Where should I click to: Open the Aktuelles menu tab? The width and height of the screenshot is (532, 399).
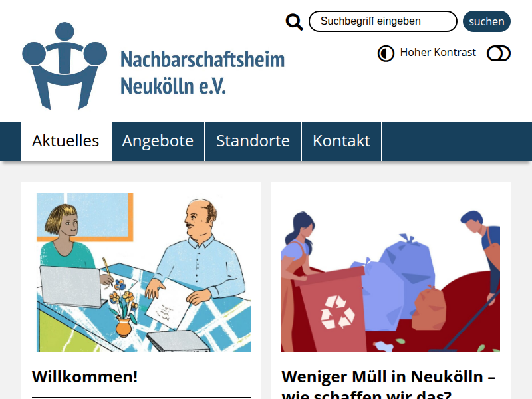pyautogui.click(x=66, y=141)
